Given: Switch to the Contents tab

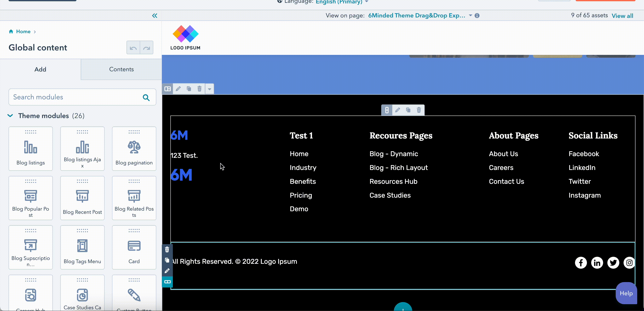Looking at the screenshot, I should (x=122, y=69).
